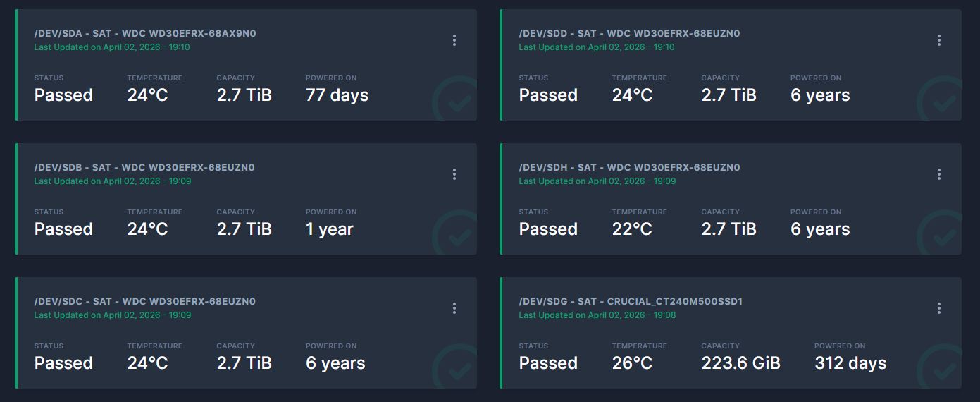Screen dimensions: 980x402
Task: Click the 22°C temperature reading
Action: (x=632, y=229)
